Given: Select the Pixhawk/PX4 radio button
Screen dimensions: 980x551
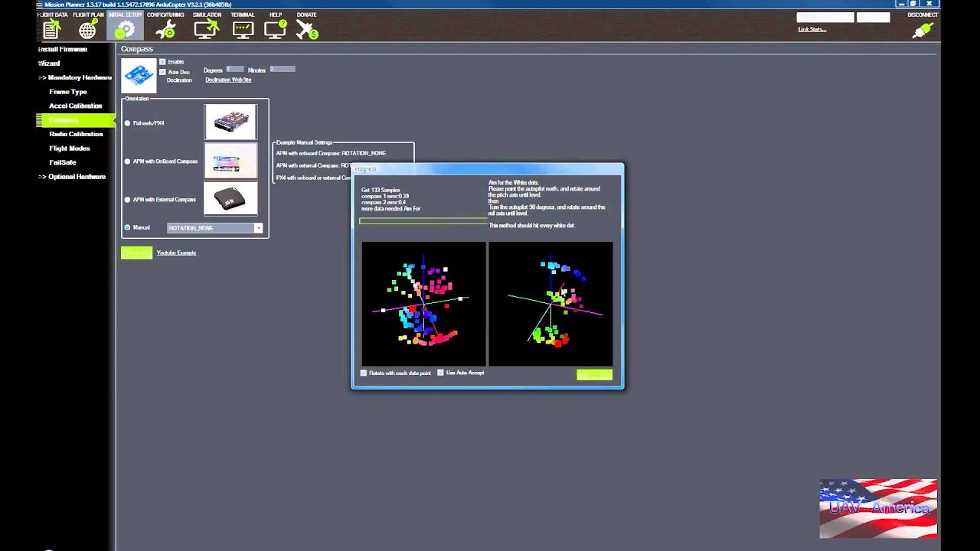Looking at the screenshot, I should [127, 123].
